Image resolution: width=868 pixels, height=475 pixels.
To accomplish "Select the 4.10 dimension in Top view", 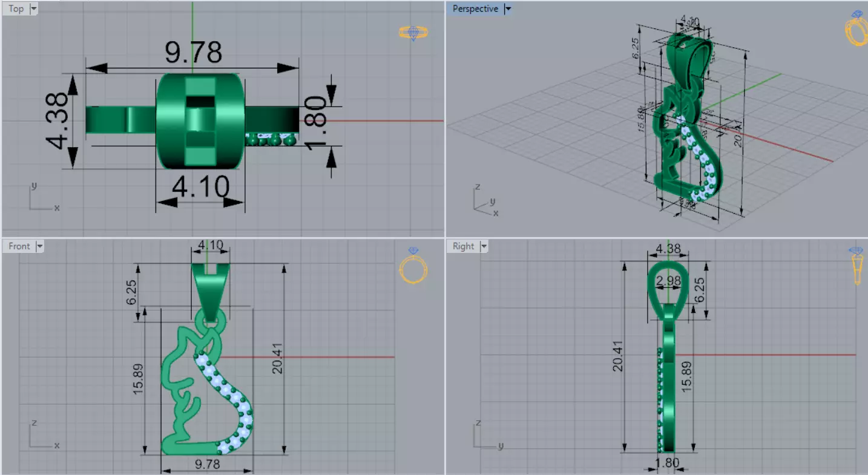I will pos(200,188).
